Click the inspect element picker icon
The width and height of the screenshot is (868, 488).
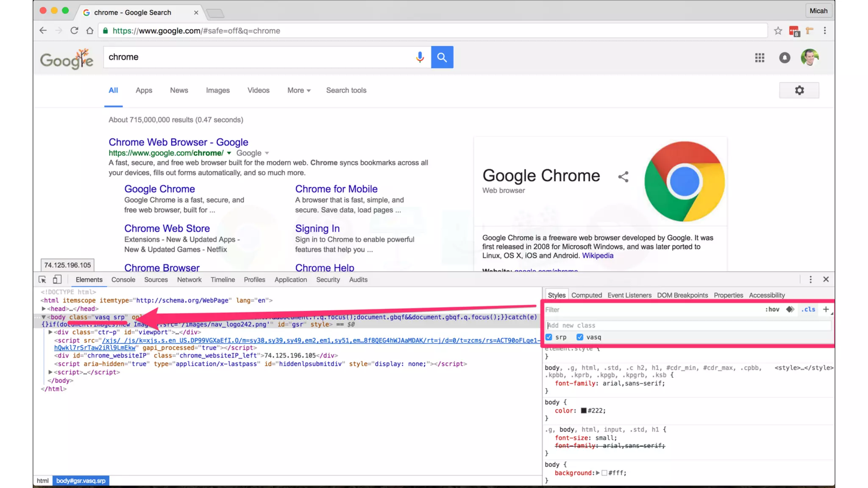[x=42, y=280]
